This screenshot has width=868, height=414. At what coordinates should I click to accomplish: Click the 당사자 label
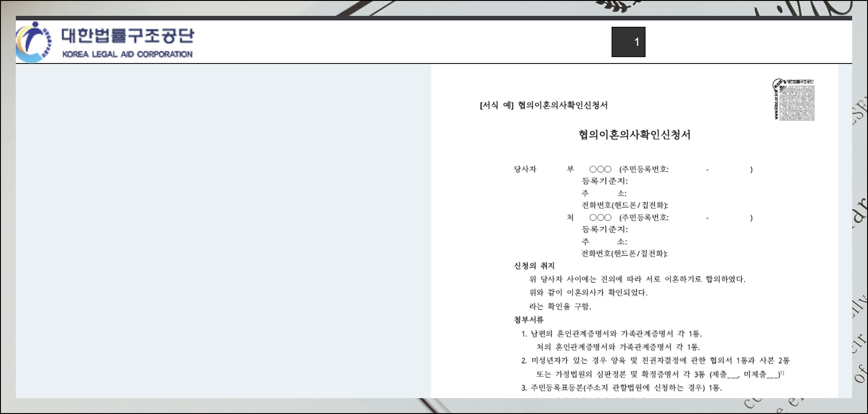pos(525,169)
